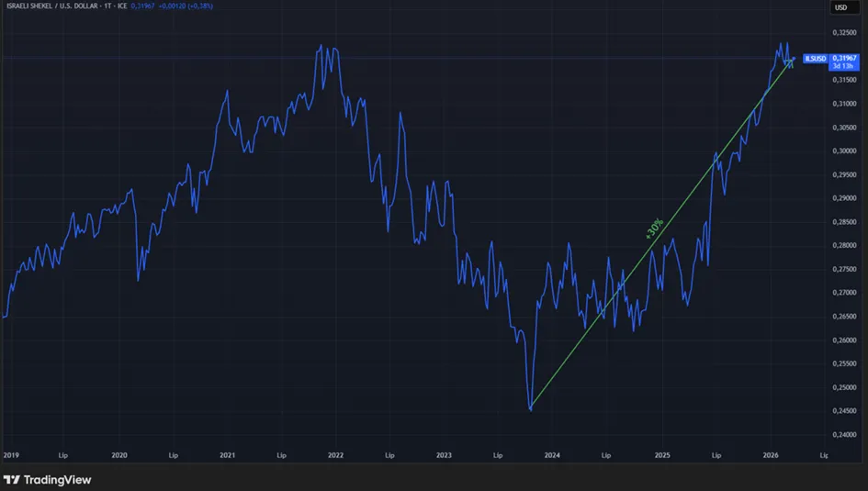This screenshot has width=868, height=491.
Task: Click the 2021 time axis label
Action: click(x=227, y=455)
